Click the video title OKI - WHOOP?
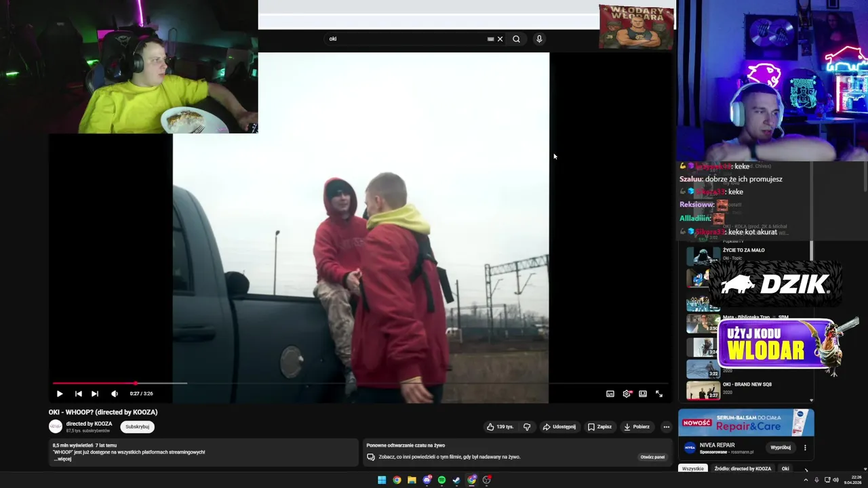 click(103, 412)
